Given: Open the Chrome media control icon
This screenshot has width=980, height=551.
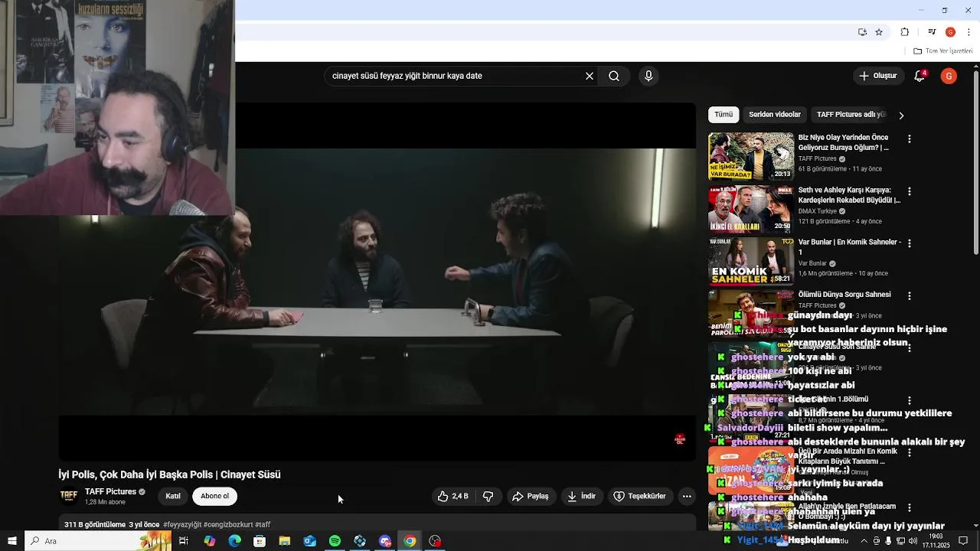Looking at the screenshot, I should [932, 32].
